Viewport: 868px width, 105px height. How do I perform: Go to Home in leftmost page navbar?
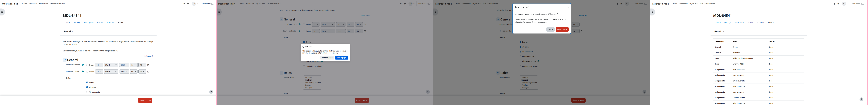pos(25,4)
